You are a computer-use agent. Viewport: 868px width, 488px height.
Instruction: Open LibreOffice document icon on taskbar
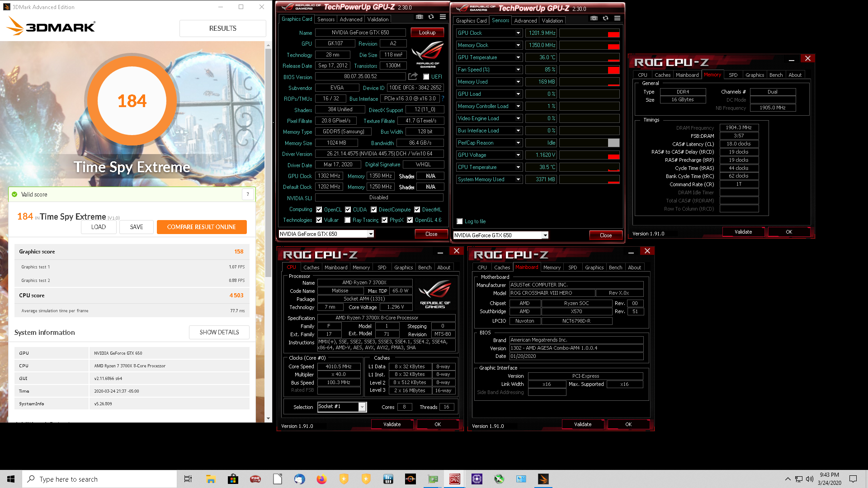278,479
